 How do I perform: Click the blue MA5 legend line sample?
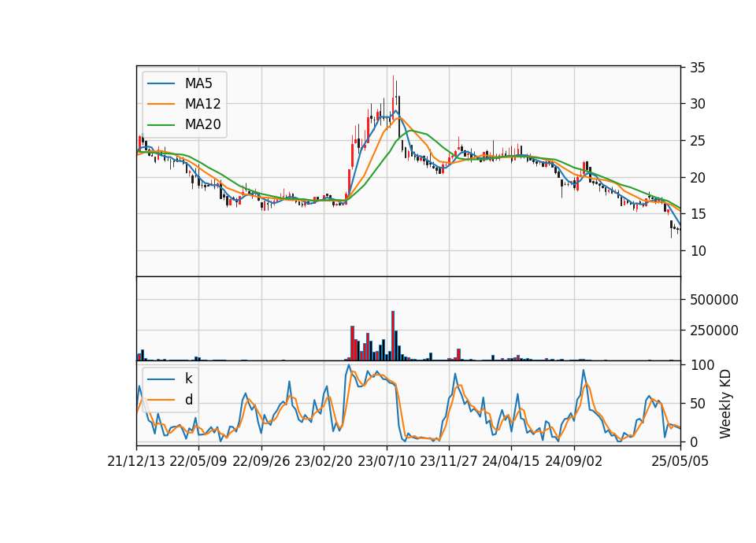(x=161, y=83)
